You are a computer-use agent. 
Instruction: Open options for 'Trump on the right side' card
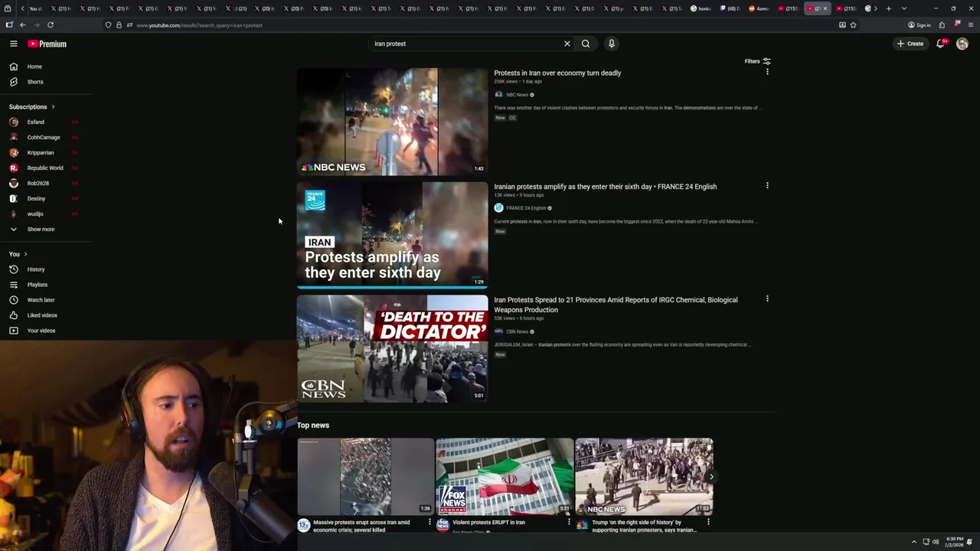[x=708, y=522]
